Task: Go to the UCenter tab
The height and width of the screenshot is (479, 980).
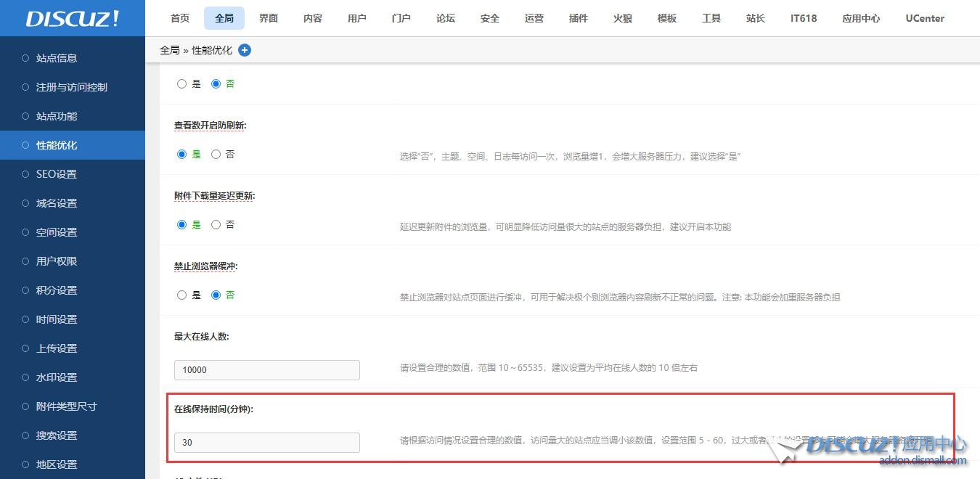Action: coord(925,18)
